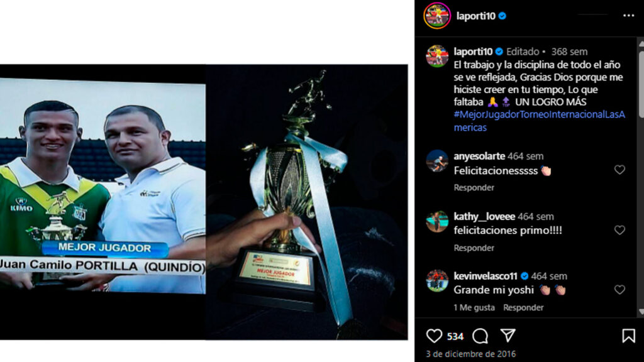View who liked kevinvelasco11's comment
The width and height of the screenshot is (644, 362).
[x=474, y=307]
